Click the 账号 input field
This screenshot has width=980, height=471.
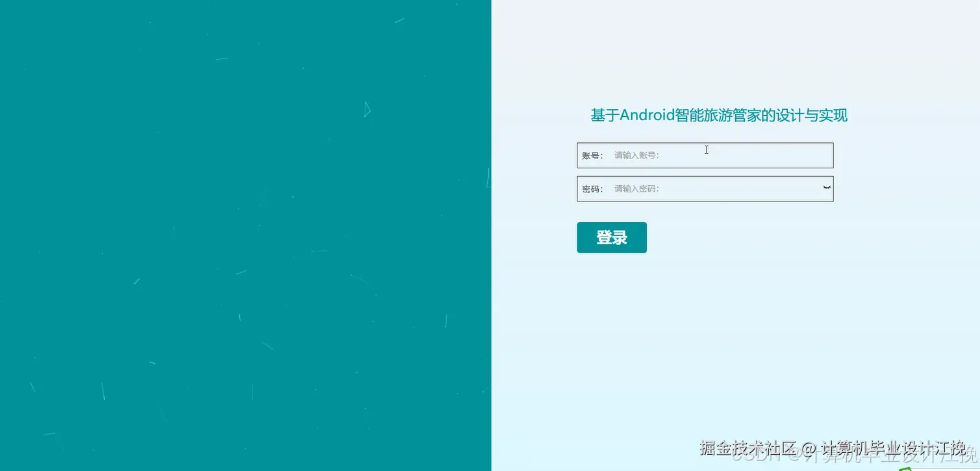(x=705, y=155)
